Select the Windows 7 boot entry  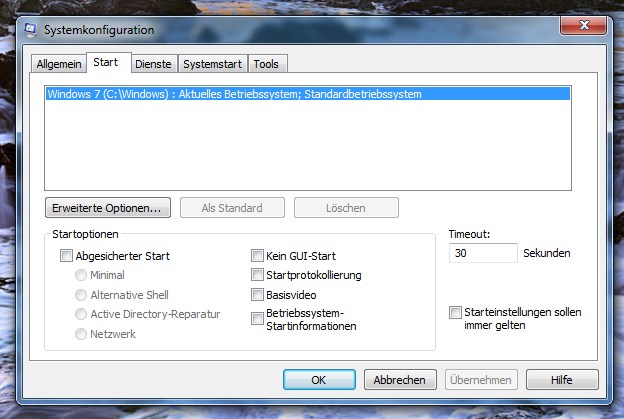[308, 94]
